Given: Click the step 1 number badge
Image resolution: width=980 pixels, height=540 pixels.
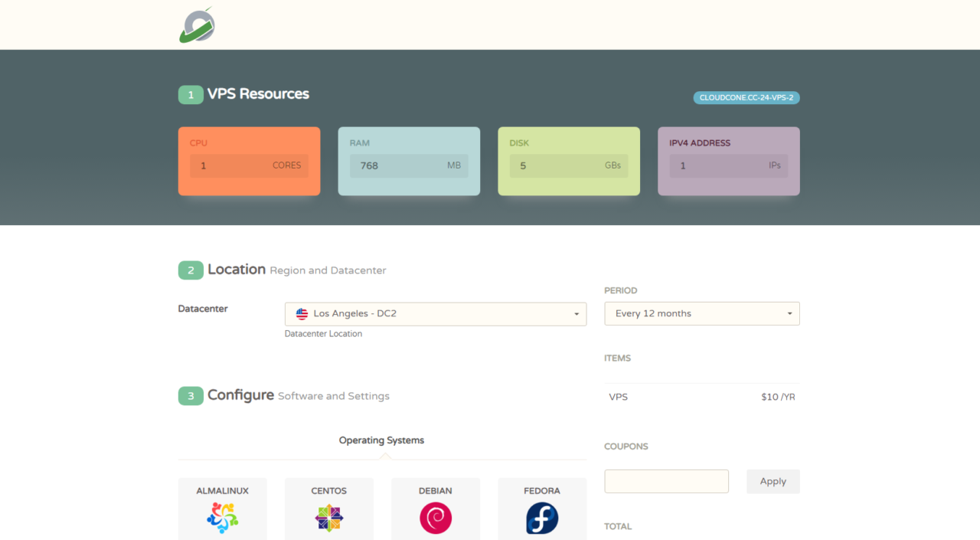Looking at the screenshot, I should 191,94.
